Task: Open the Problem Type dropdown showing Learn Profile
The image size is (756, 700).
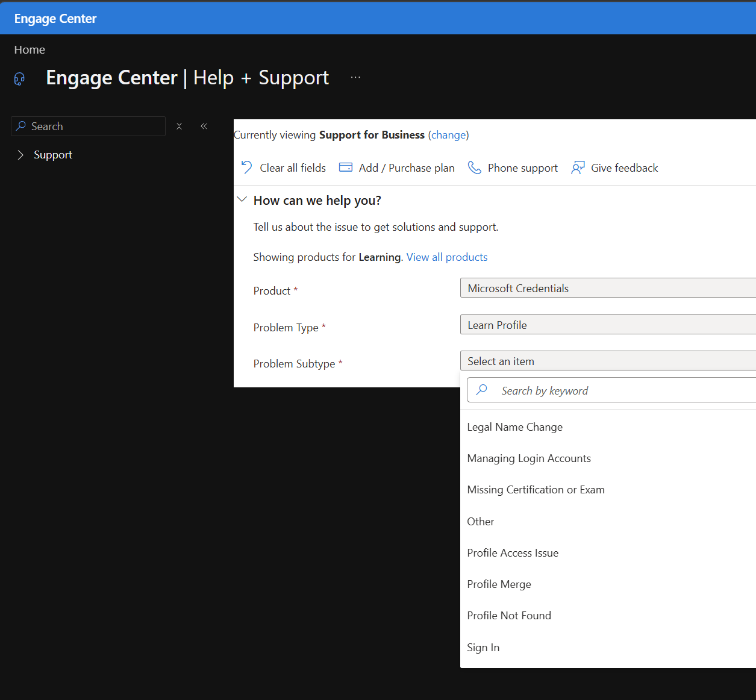Action: 608,325
